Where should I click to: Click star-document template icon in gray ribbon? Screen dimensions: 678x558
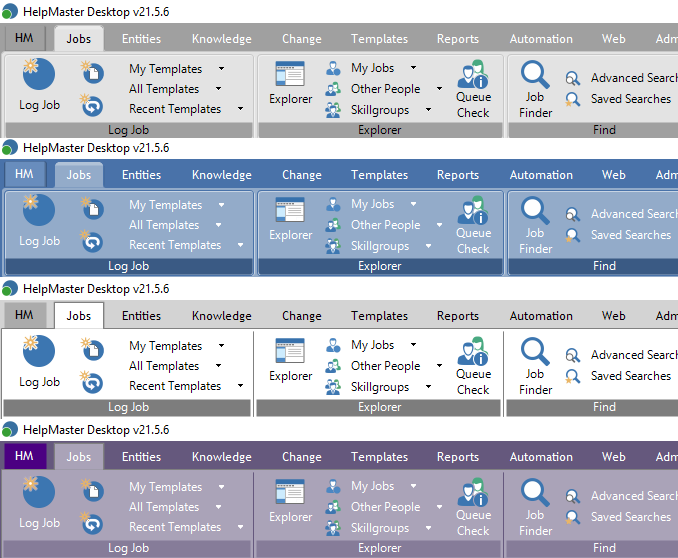tap(92, 71)
